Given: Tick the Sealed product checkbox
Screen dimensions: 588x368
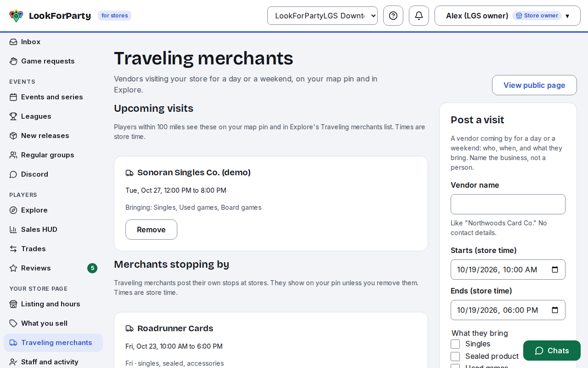Looking at the screenshot, I should tap(455, 356).
